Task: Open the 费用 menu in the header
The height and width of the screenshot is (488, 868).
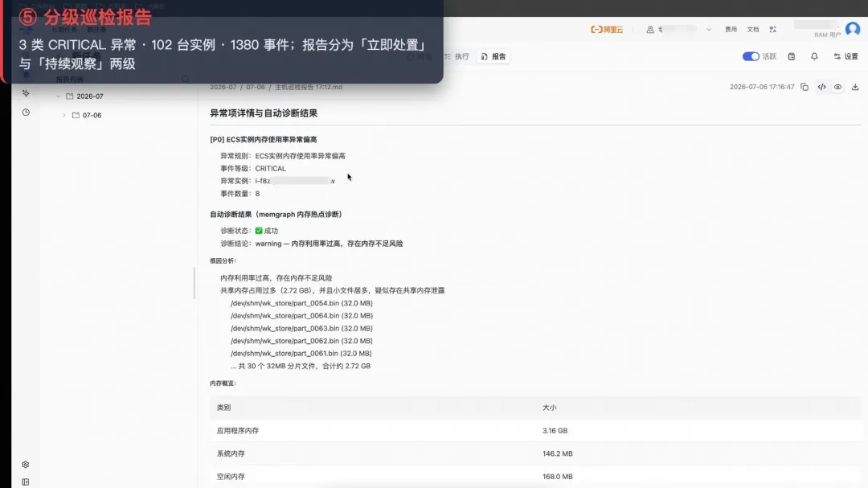Action: pyautogui.click(x=731, y=30)
